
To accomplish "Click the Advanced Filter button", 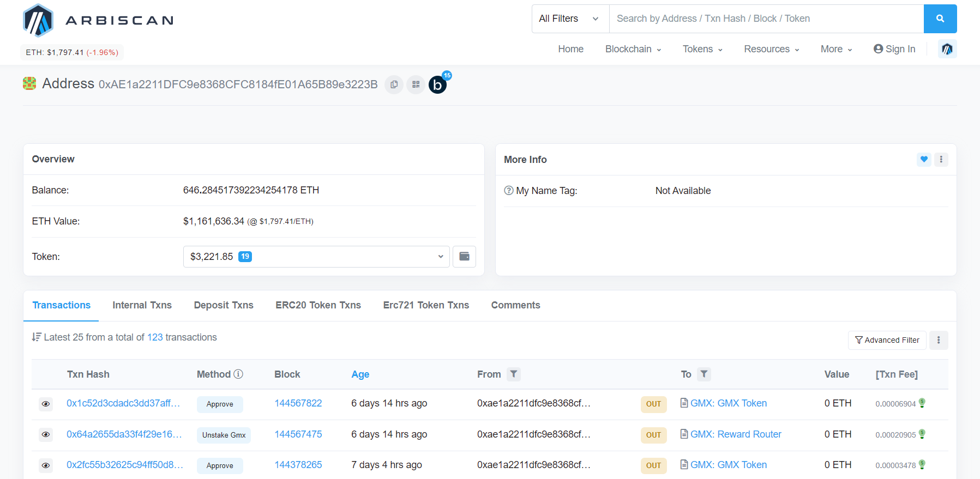I will click(887, 340).
